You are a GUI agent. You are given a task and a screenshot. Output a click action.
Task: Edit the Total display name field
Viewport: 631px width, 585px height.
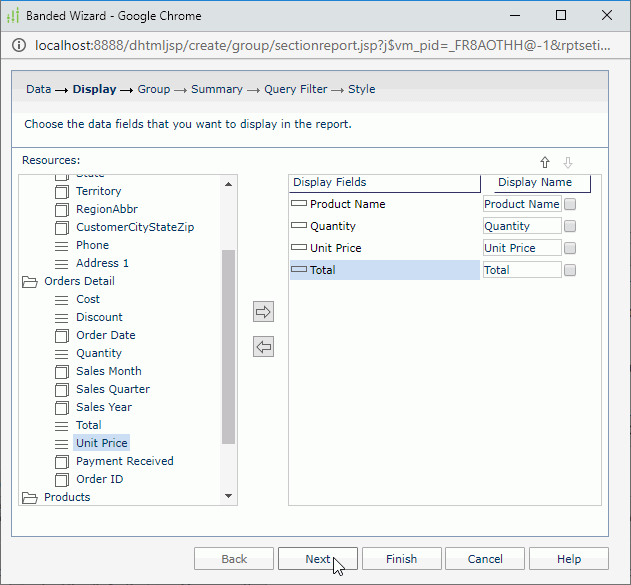522,270
